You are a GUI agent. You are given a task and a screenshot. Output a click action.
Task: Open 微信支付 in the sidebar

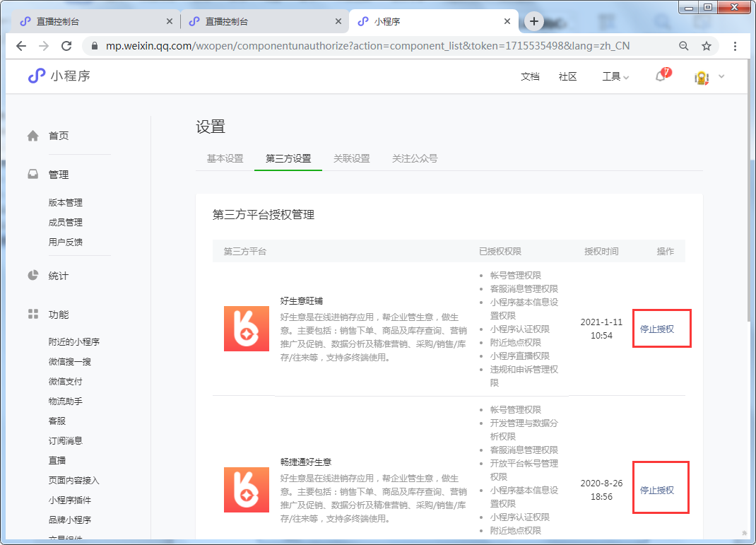click(66, 382)
